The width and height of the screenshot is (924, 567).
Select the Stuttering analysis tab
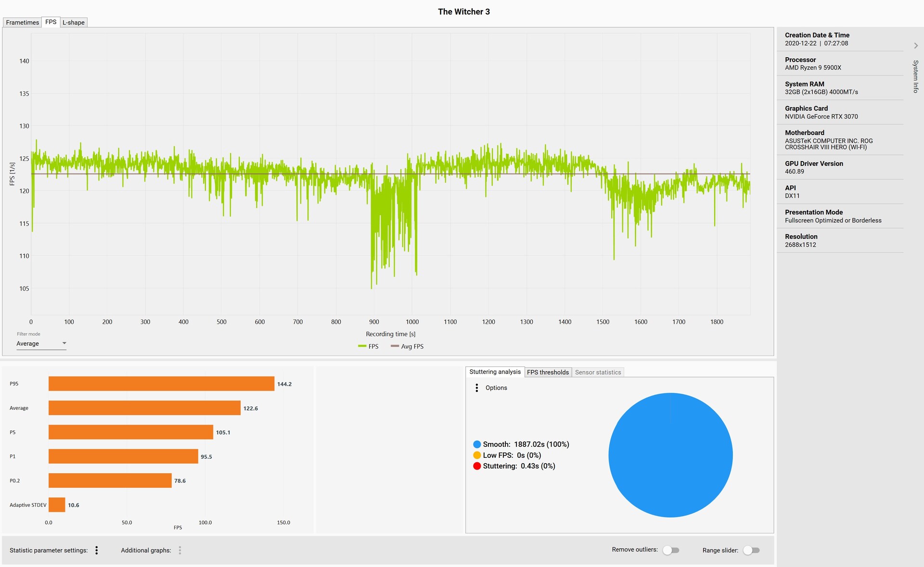coord(495,372)
